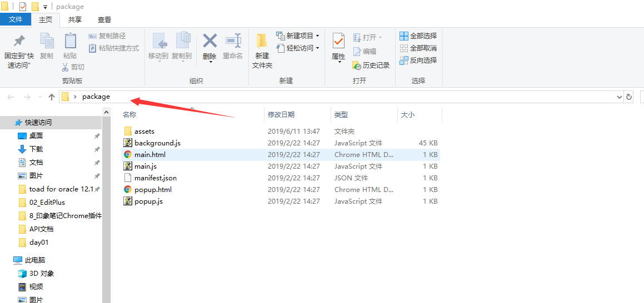Open the Quick Access Toolbar customize dropdown
This screenshot has height=303, width=644.
tap(45, 7)
